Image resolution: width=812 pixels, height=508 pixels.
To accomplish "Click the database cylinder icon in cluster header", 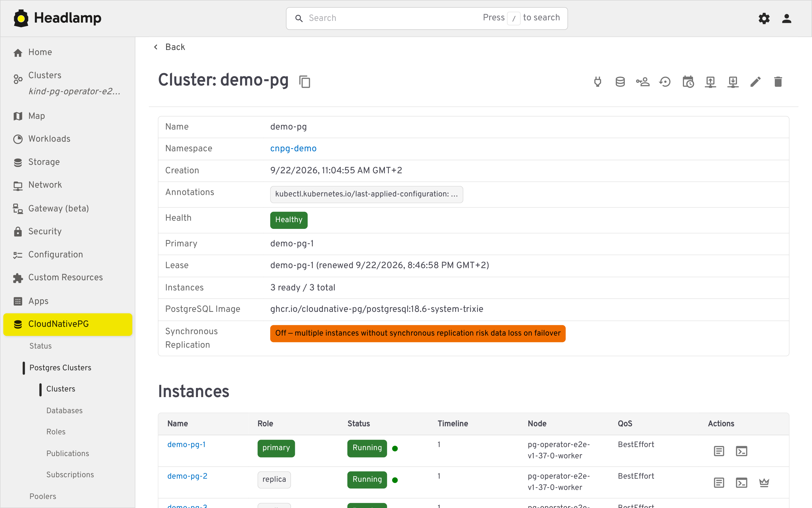I will tap(620, 82).
